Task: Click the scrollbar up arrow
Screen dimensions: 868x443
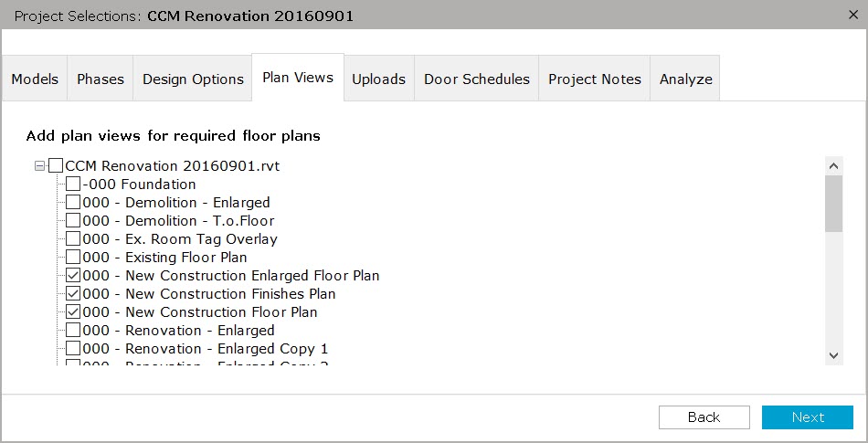Action: point(834,166)
